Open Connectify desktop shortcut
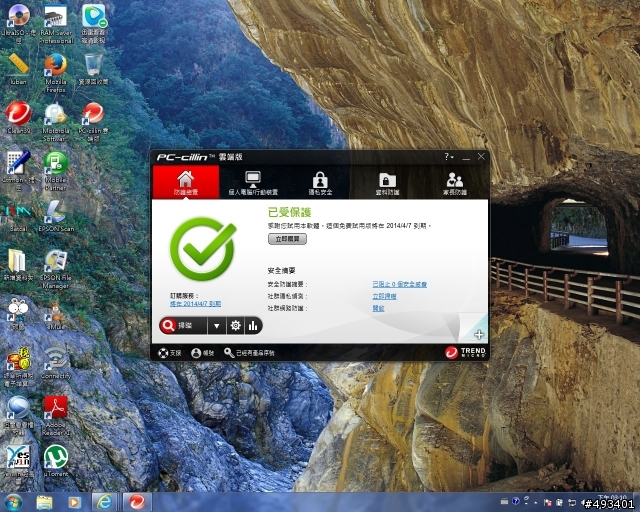 [56, 363]
